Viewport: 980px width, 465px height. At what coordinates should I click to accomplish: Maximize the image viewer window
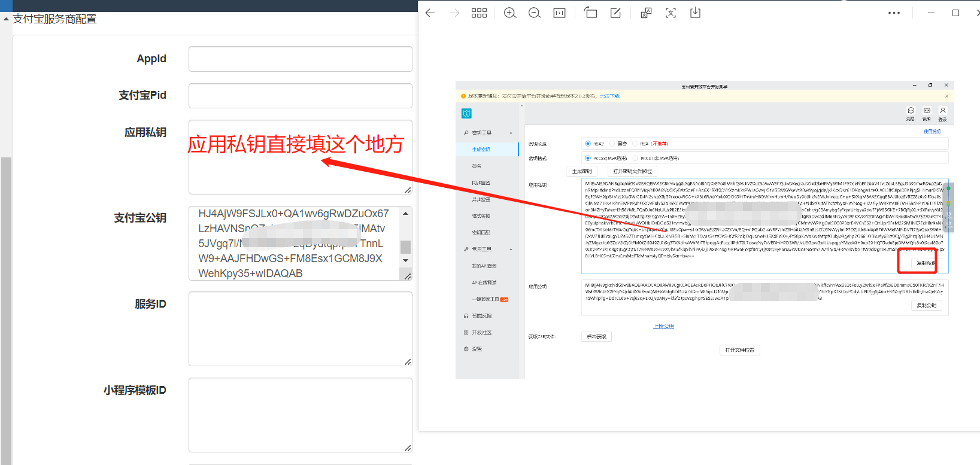955,13
